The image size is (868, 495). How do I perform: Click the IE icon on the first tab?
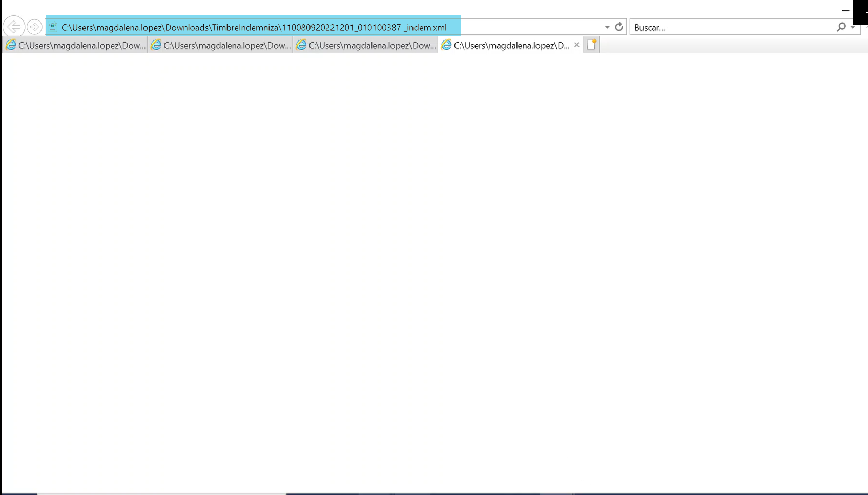point(11,45)
